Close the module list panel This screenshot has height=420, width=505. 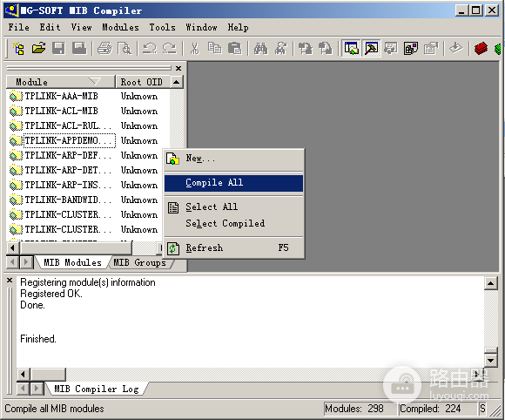pos(178,68)
